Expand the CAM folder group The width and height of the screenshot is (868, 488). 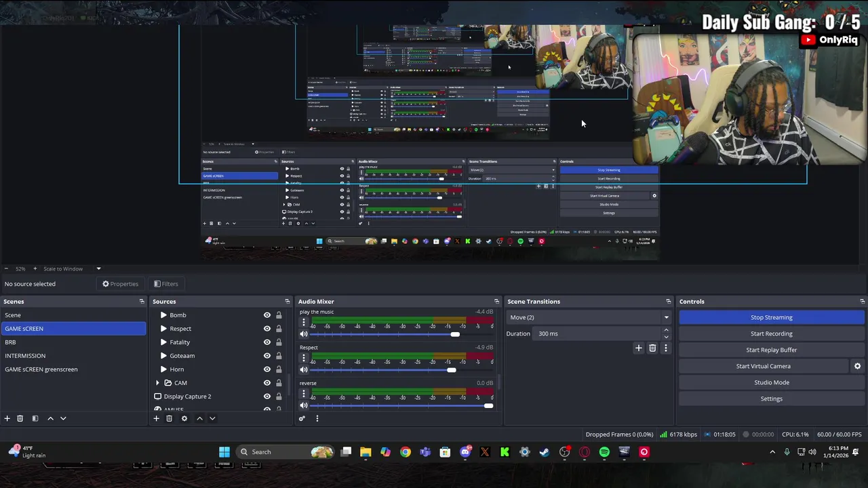tap(158, 383)
